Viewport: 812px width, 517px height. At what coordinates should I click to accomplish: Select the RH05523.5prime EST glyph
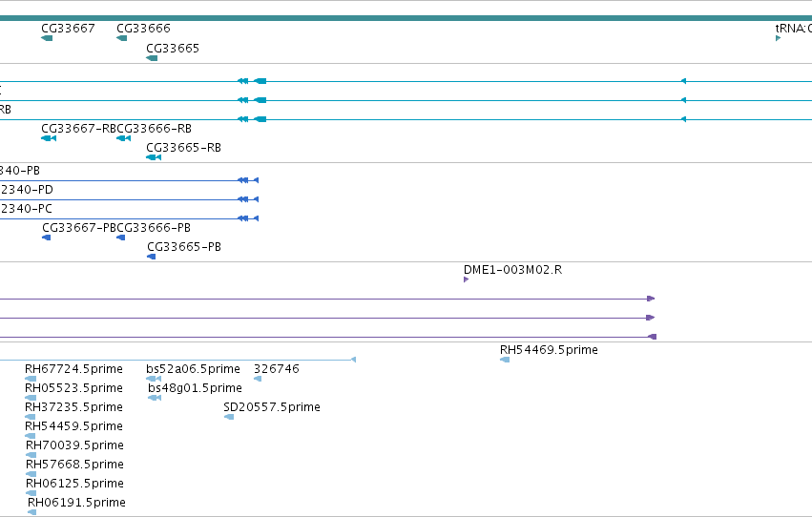pyautogui.click(x=31, y=399)
